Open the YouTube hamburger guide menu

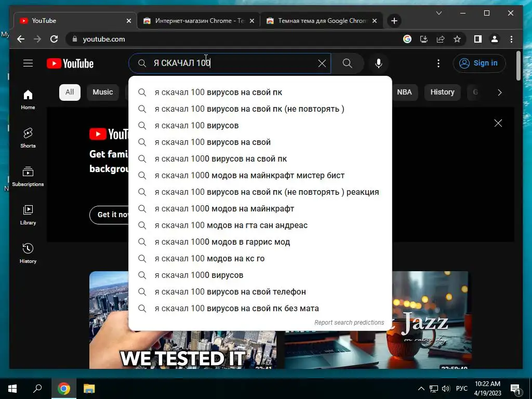tap(28, 63)
